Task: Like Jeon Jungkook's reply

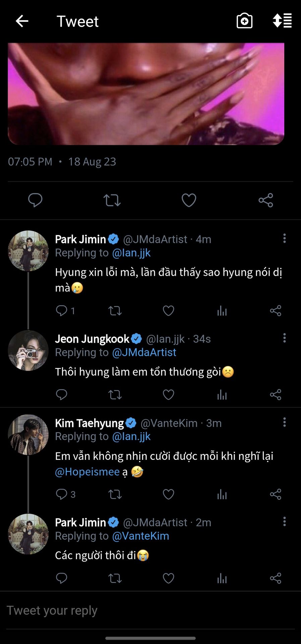Action: point(168,394)
